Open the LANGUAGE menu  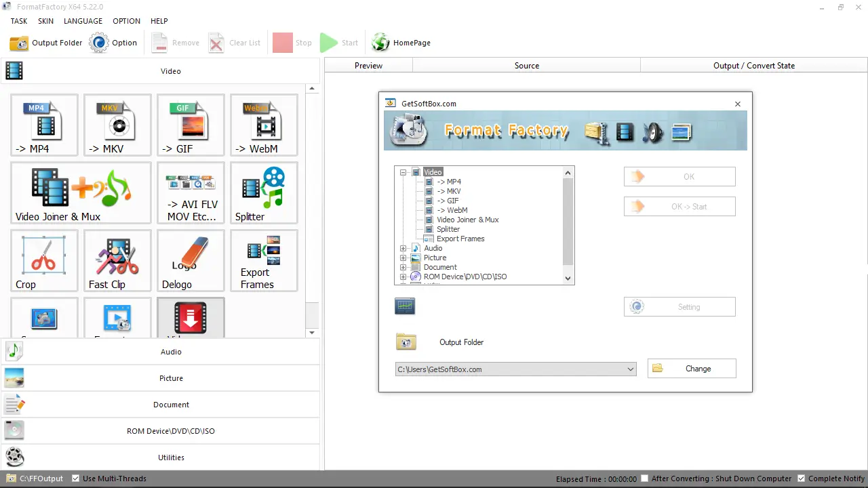point(83,21)
